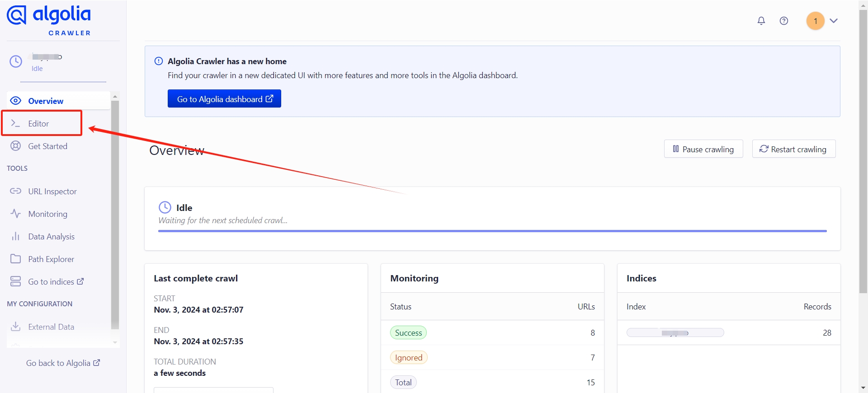Click the Monitoring pulse icon

point(16,214)
